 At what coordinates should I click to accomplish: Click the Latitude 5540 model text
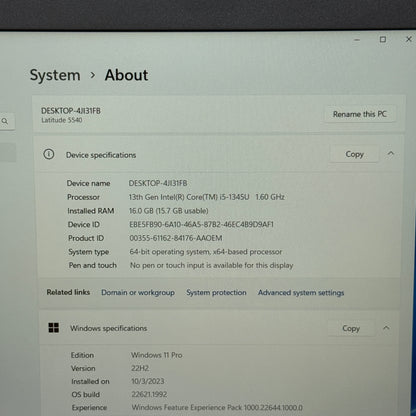point(62,120)
